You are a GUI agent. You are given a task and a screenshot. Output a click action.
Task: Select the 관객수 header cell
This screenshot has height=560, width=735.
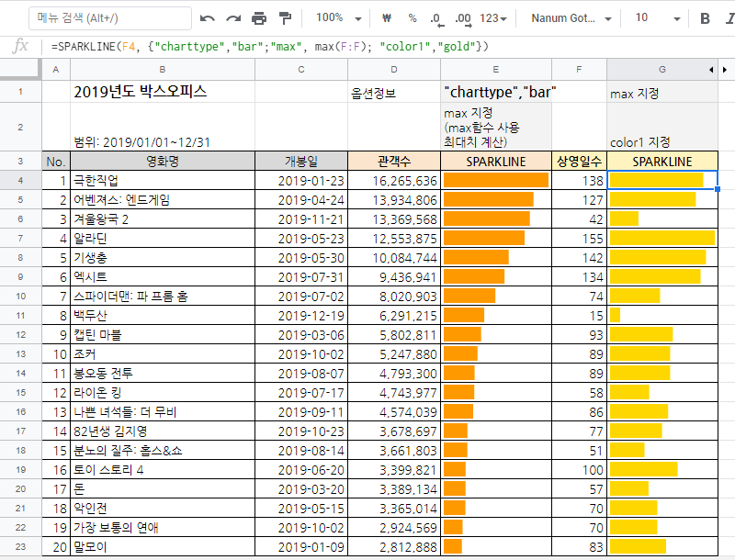click(x=394, y=162)
